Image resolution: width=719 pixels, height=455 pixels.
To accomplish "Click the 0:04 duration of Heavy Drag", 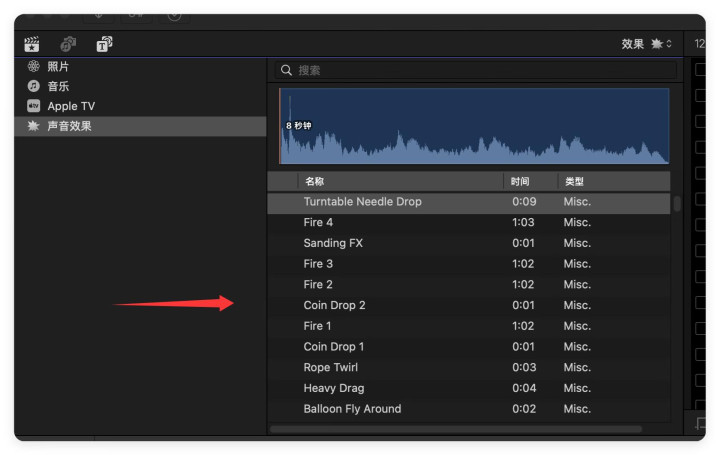I will click(x=524, y=388).
